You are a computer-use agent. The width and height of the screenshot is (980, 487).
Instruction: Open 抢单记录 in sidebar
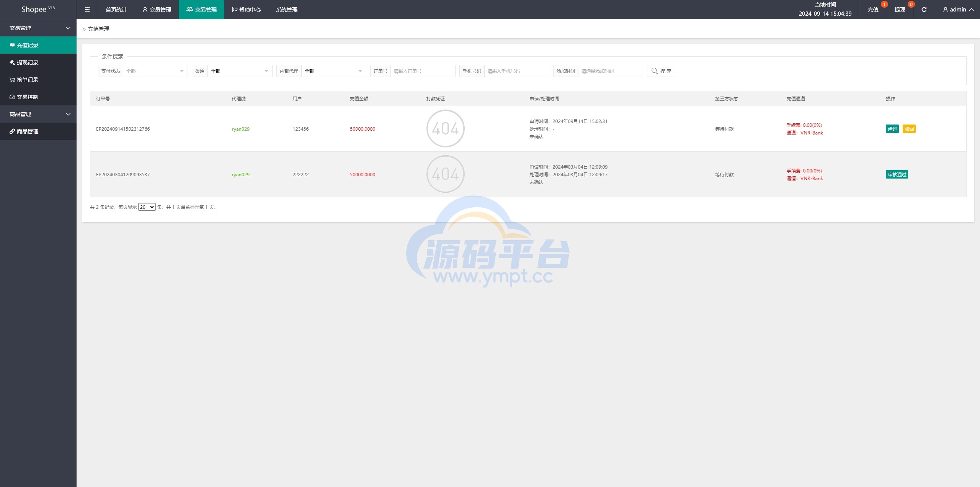38,80
